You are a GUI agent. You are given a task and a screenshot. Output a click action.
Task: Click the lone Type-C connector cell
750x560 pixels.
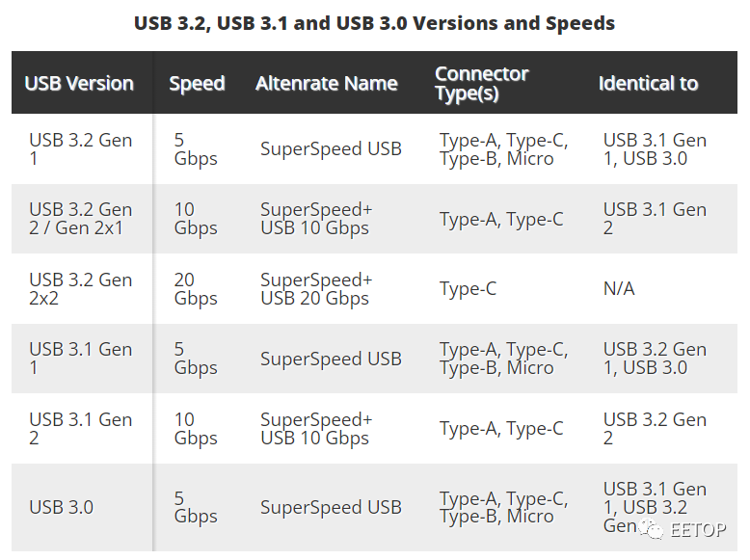468,289
